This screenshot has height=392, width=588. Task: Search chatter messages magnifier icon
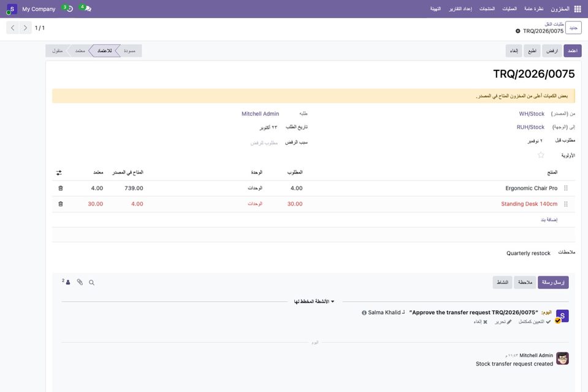tap(91, 282)
